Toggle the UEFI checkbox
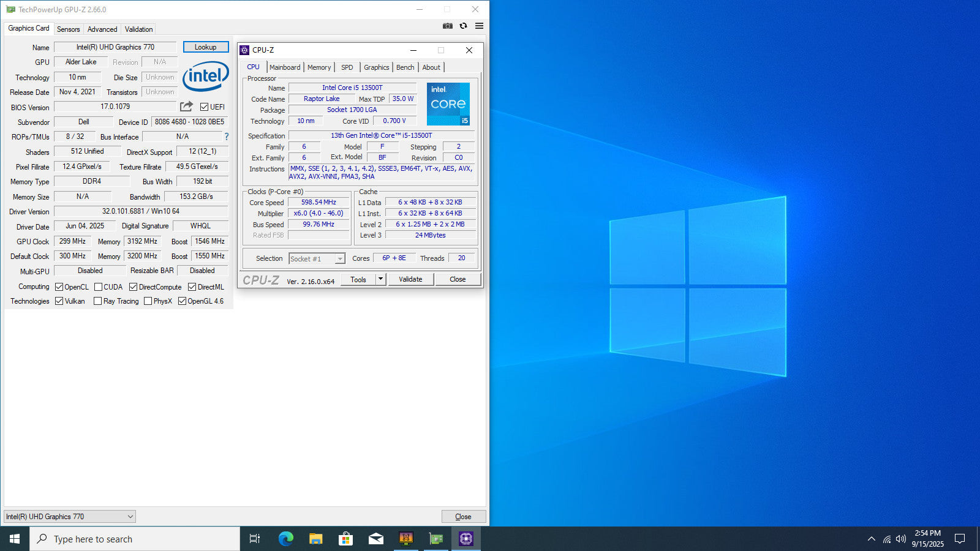Image resolution: width=980 pixels, height=551 pixels. 205,107
